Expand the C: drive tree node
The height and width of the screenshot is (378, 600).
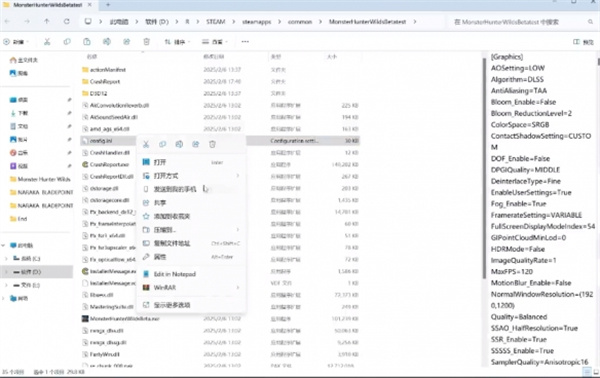(x=6, y=259)
